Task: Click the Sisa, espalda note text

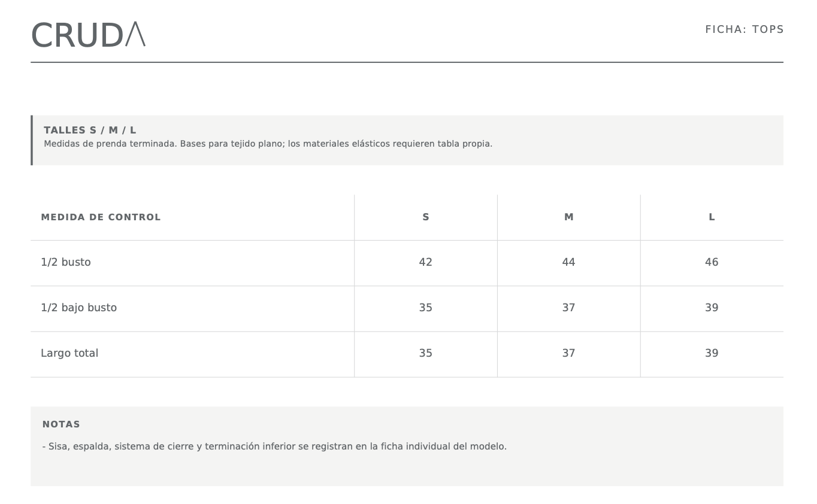Action: 274,447
